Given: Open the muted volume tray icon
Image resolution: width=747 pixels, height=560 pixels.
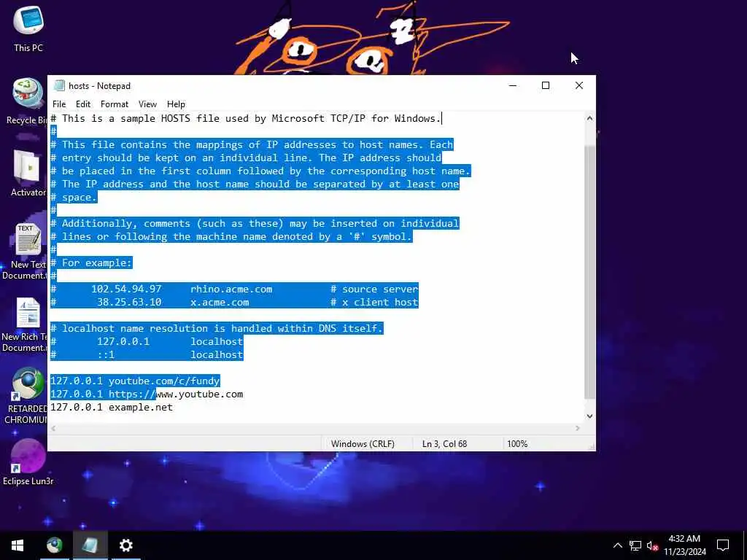Looking at the screenshot, I should pos(652,545).
